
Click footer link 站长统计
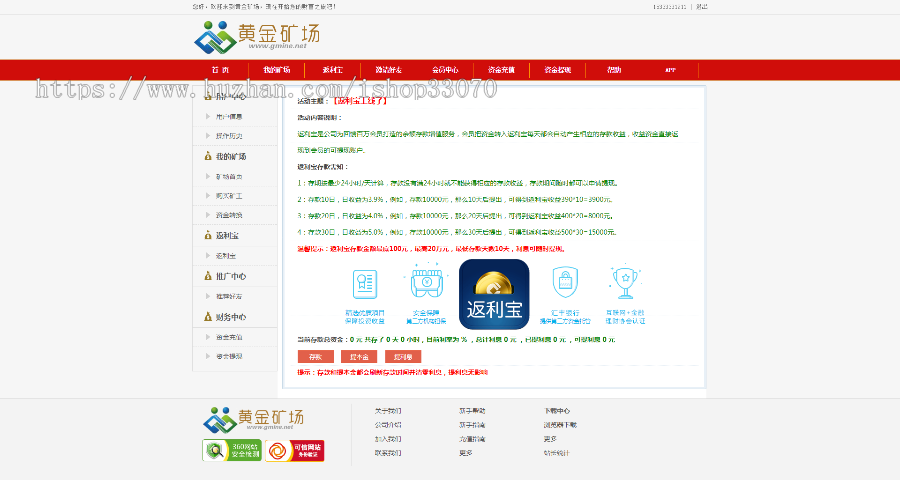coord(557,453)
